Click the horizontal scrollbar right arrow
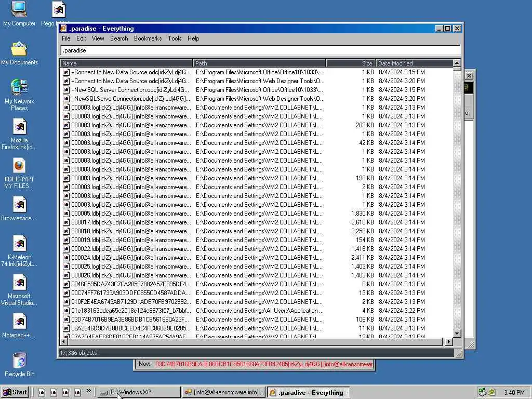Image resolution: width=532 pixels, height=399 pixels. pos(449,342)
